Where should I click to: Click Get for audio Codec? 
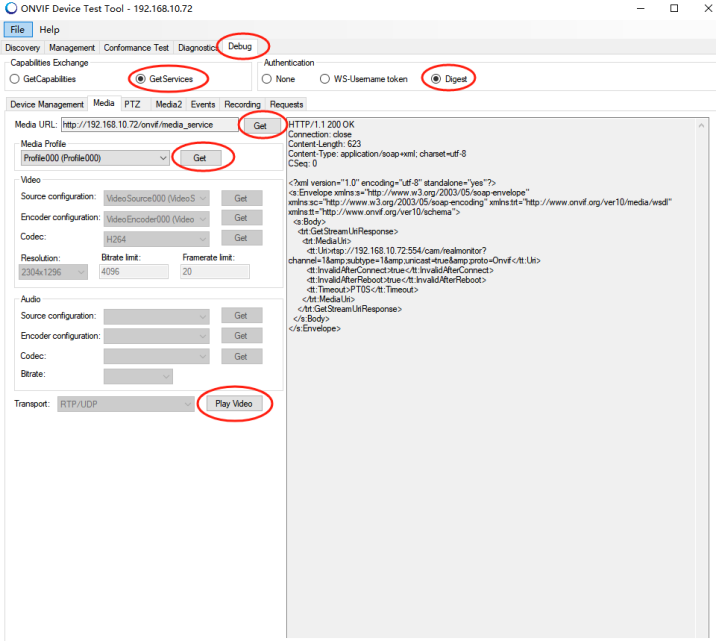coord(241,357)
